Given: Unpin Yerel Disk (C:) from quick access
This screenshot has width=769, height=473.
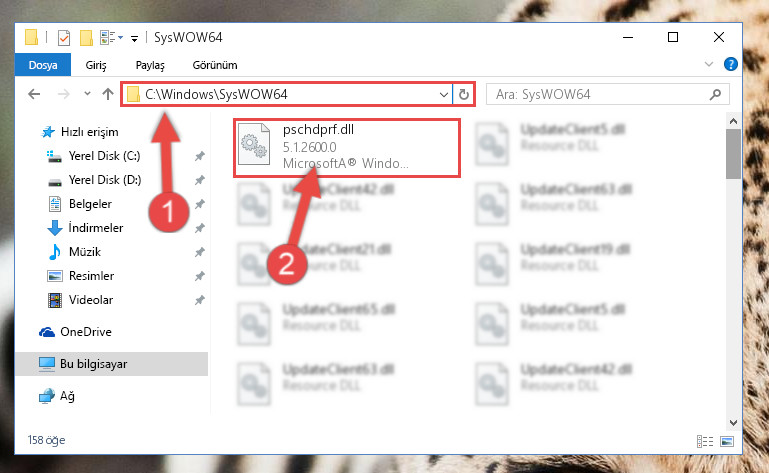Looking at the screenshot, I should point(199,156).
